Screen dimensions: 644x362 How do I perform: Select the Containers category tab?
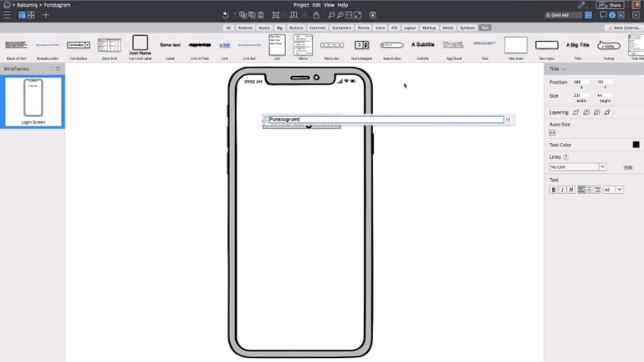click(x=342, y=28)
